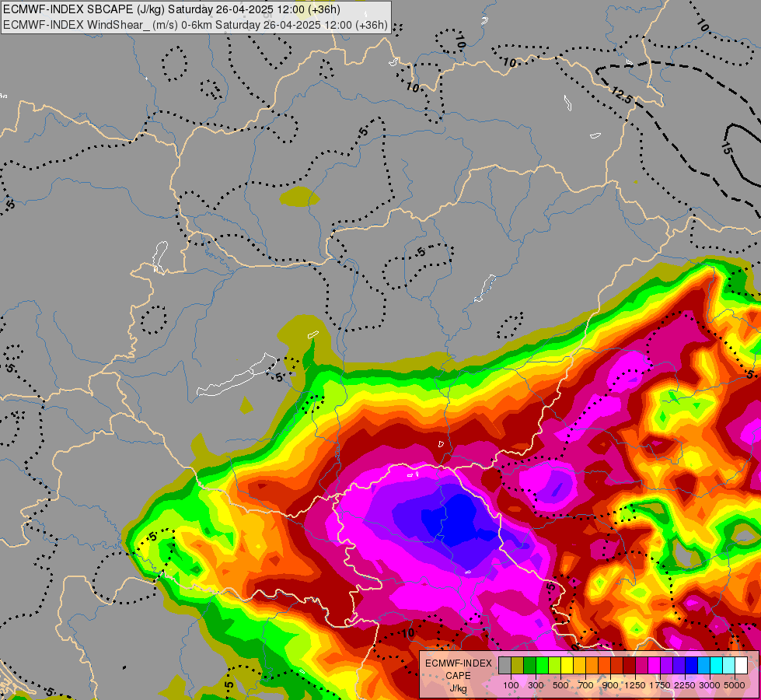
Task: Click the legend value 300
Action: point(536,685)
